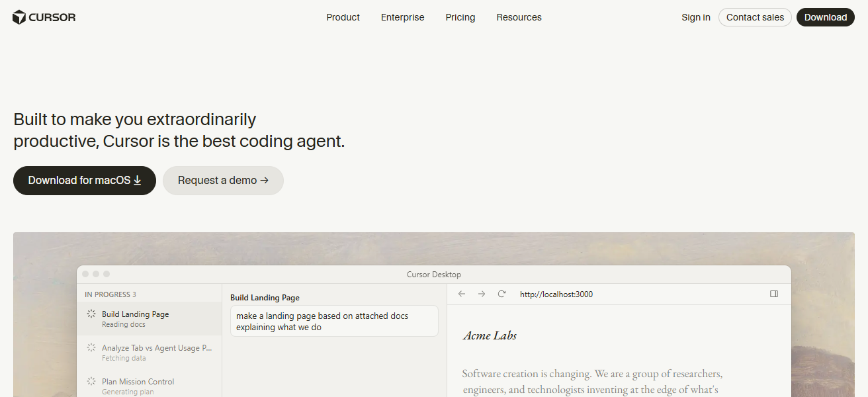Click the spinner icon beside Build Landing Page
Viewport: 868px width, 397px height.
pos(91,314)
